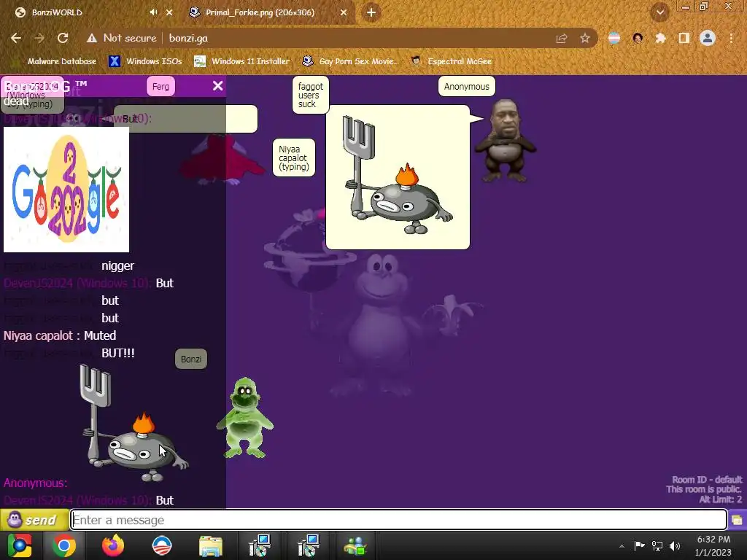View the Not secure site warning
This screenshot has width=747, height=560.
click(x=122, y=38)
